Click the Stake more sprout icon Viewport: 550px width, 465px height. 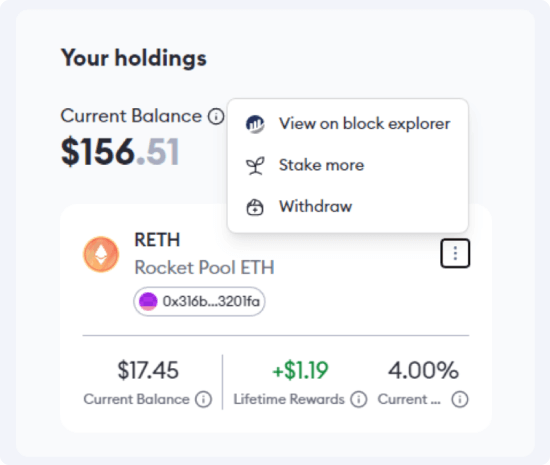point(255,166)
